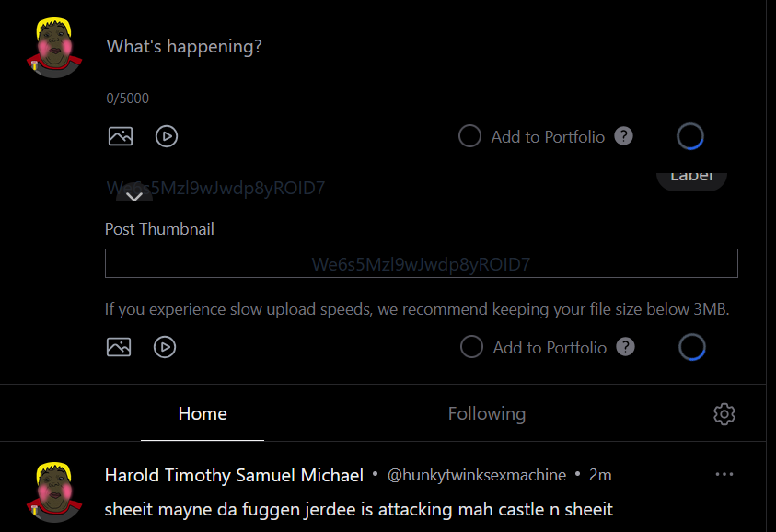
Task: Switch to the Home tab
Action: tap(203, 414)
